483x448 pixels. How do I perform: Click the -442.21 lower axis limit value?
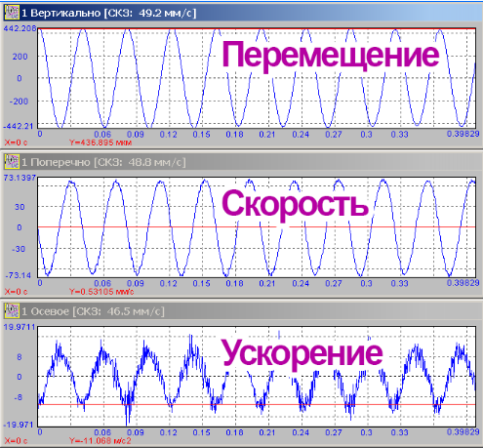[x=19, y=126]
